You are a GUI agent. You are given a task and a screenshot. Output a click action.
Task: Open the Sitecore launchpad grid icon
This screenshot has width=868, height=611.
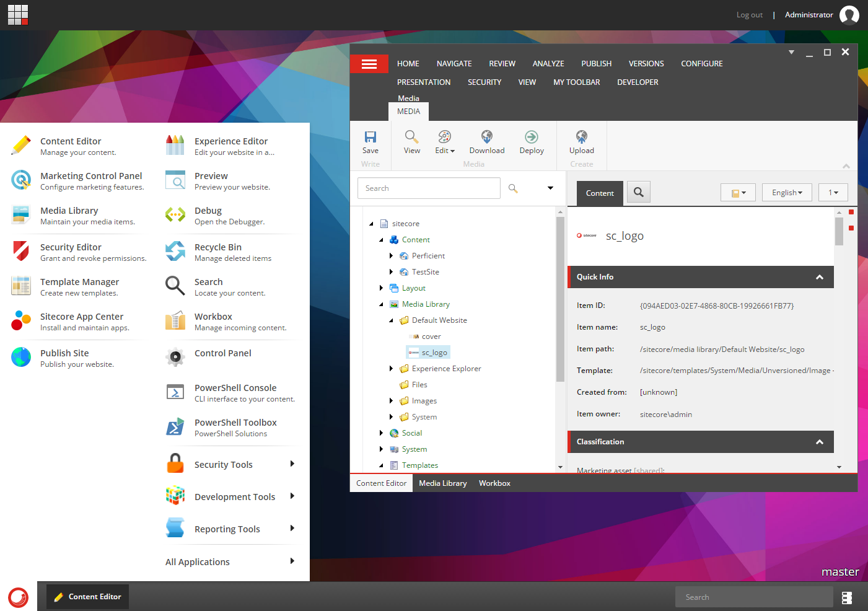pyautogui.click(x=18, y=15)
